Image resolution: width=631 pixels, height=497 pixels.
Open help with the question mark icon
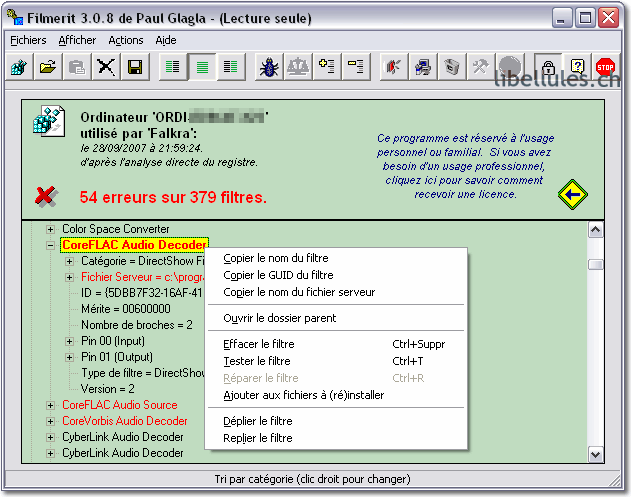[577, 67]
